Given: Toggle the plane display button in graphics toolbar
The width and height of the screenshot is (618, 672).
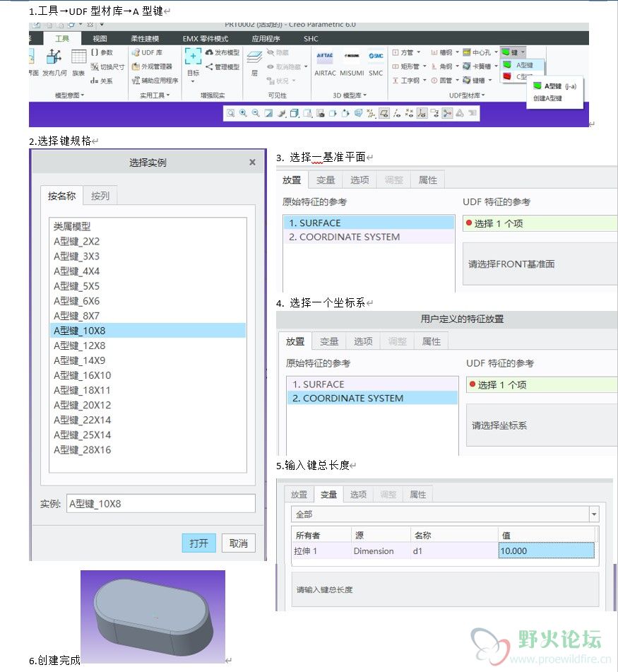Looking at the screenshot, I should tap(384, 113).
